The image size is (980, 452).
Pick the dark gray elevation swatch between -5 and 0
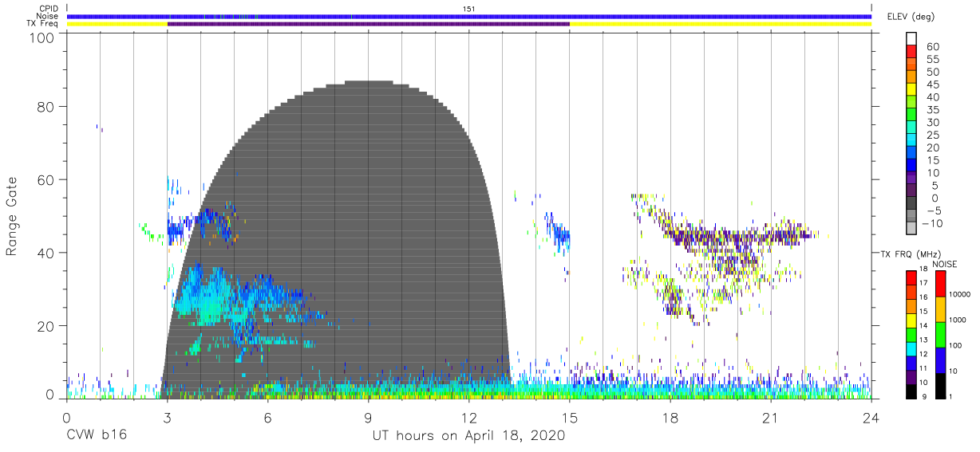tap(911, 202)
